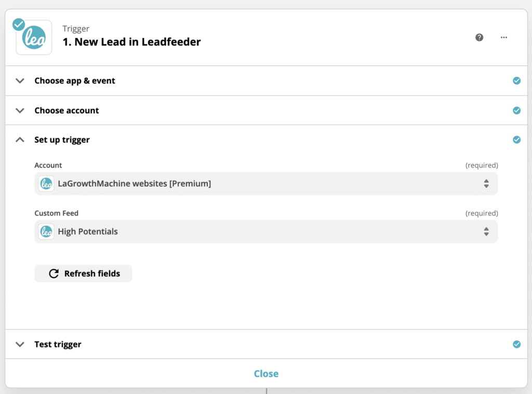Click the Leadfeeder icon in Account field
Screen dimensions: 532x394
46,183
